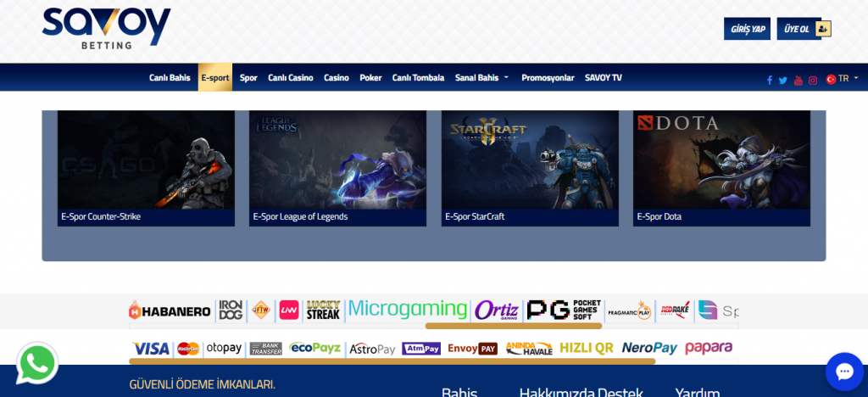Open the Facebook icon link

pyautogui.click(x=770, y=81)
